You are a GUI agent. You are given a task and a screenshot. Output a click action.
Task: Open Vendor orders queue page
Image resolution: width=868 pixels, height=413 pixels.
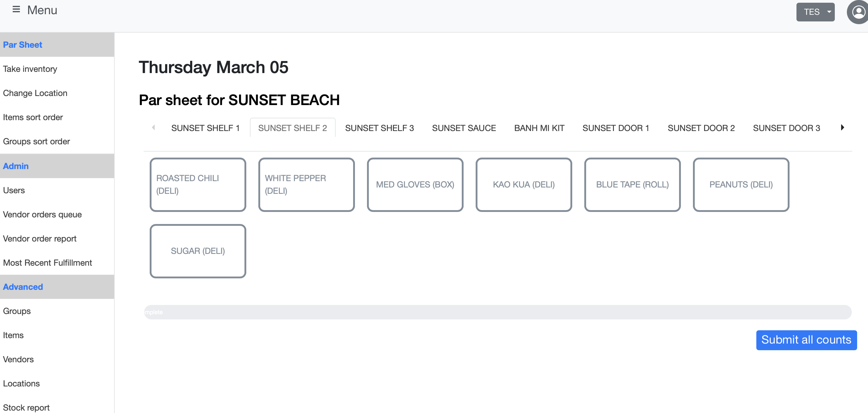(42, 214)
